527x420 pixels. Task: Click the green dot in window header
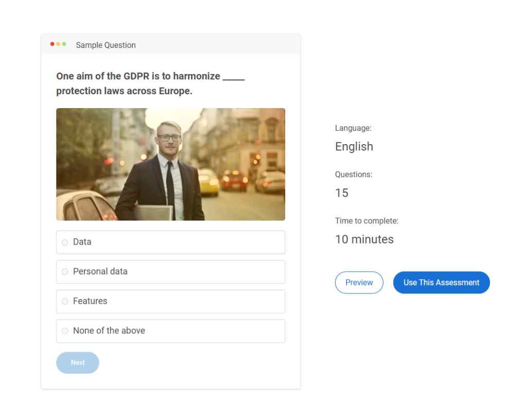64,44
